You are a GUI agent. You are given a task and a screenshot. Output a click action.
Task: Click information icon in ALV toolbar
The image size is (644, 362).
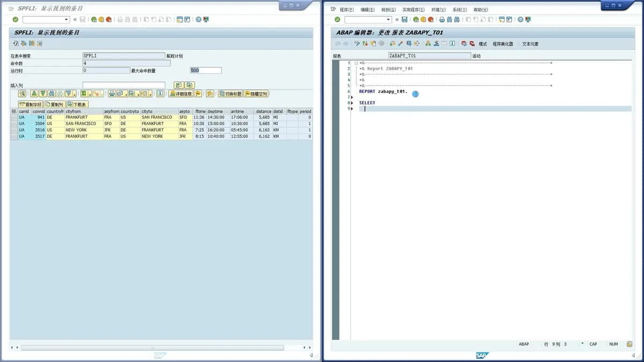pyautogui.click(x=160, y=93)
